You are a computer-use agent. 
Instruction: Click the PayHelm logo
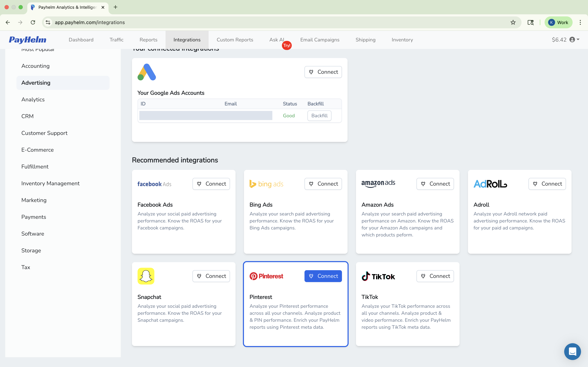tap(27, 39)
